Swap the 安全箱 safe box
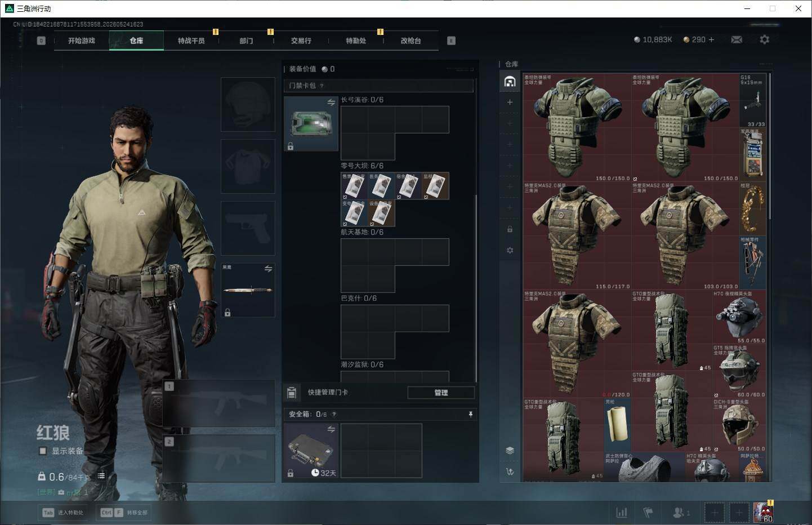The height and width of the screenshot is (525, 812). [x=331, y=429]
